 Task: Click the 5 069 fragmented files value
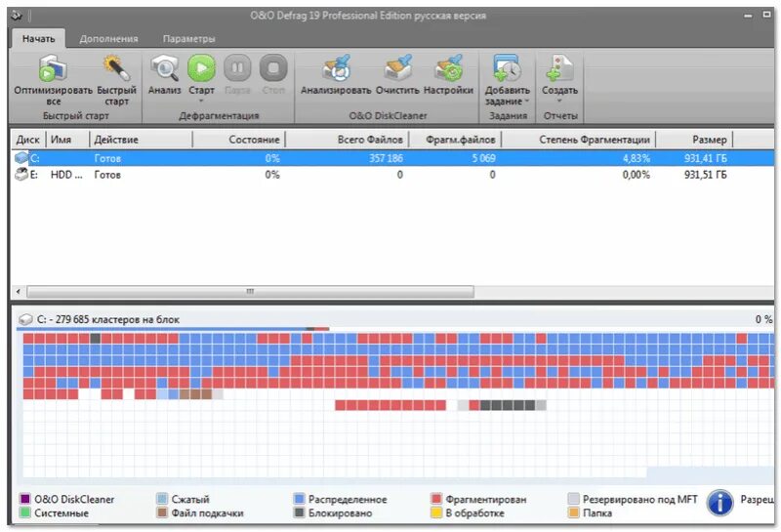483,158
